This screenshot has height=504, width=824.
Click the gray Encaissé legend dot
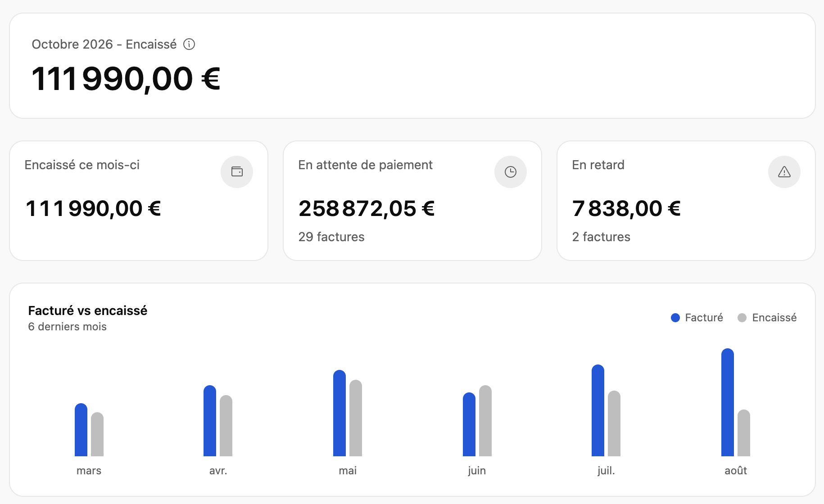click(742, 318)
